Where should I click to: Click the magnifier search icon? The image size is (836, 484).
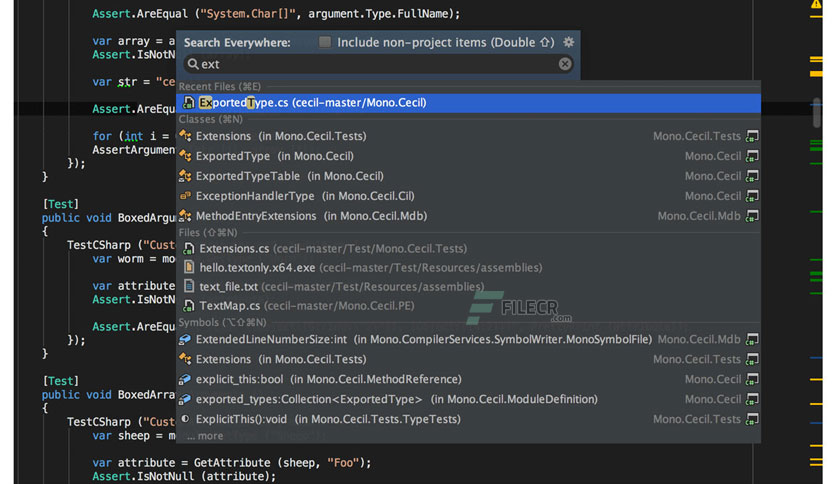click(x=193, y=64)
